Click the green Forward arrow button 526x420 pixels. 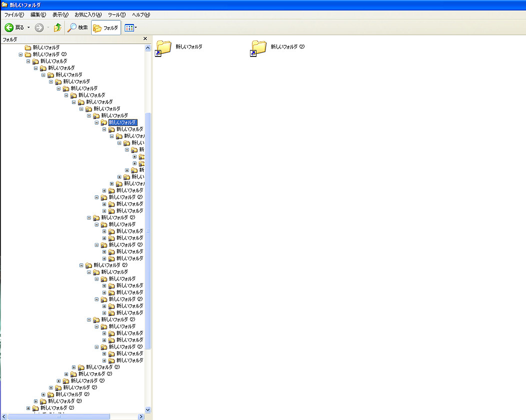pyautogui.click(x=39, y=27)
